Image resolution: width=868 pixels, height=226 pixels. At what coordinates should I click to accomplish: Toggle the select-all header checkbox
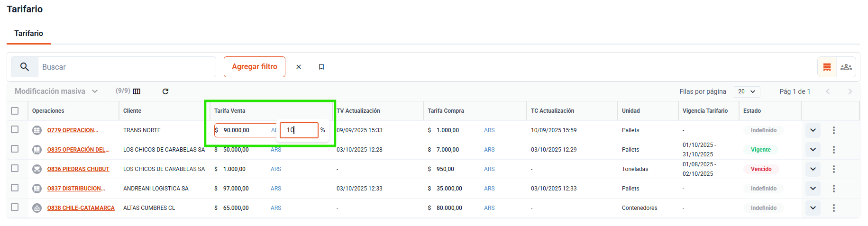[15, 111]
